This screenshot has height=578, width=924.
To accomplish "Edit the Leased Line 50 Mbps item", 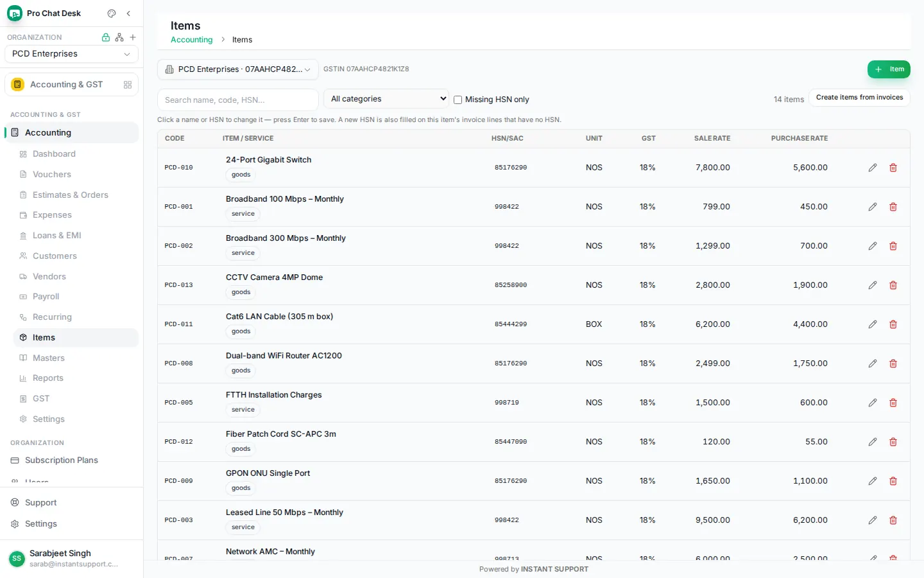I will pos(873,520).
